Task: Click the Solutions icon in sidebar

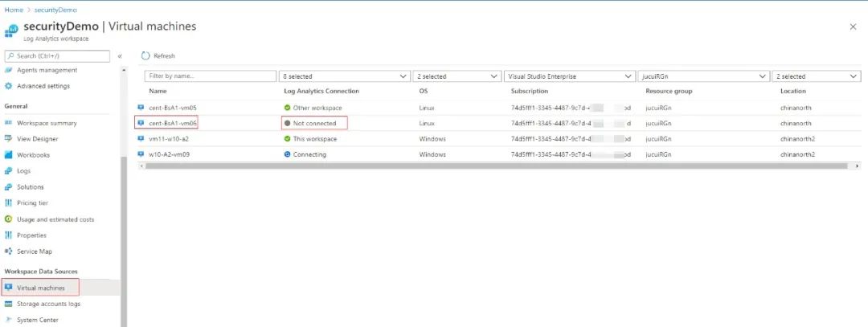Action: point(8,187)
